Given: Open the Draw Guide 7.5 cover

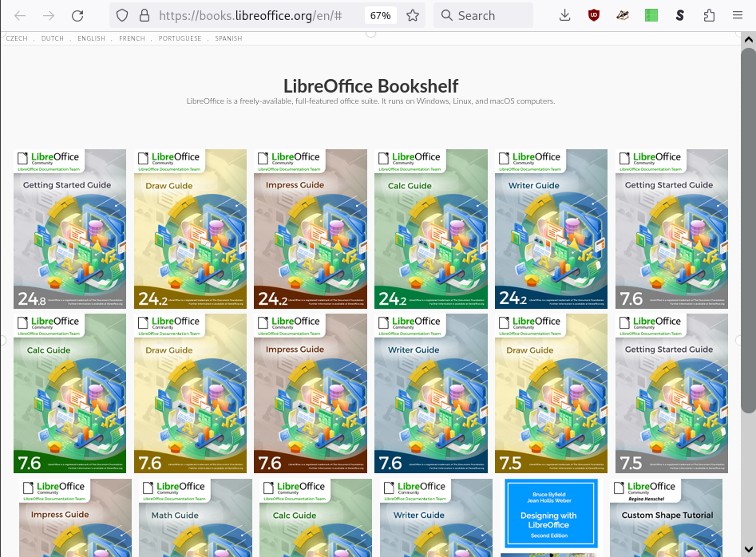Looking at the screenshot, I should click(551, 393).
